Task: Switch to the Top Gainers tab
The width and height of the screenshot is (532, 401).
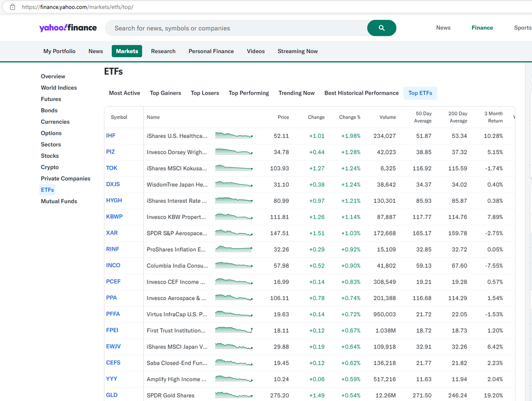Action: tap(165, 93)
